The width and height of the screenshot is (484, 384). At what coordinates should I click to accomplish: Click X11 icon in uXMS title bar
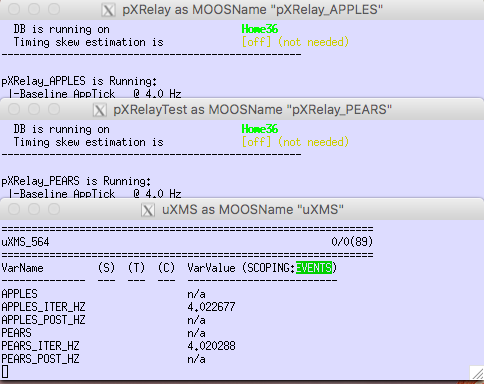click(148, 210)
